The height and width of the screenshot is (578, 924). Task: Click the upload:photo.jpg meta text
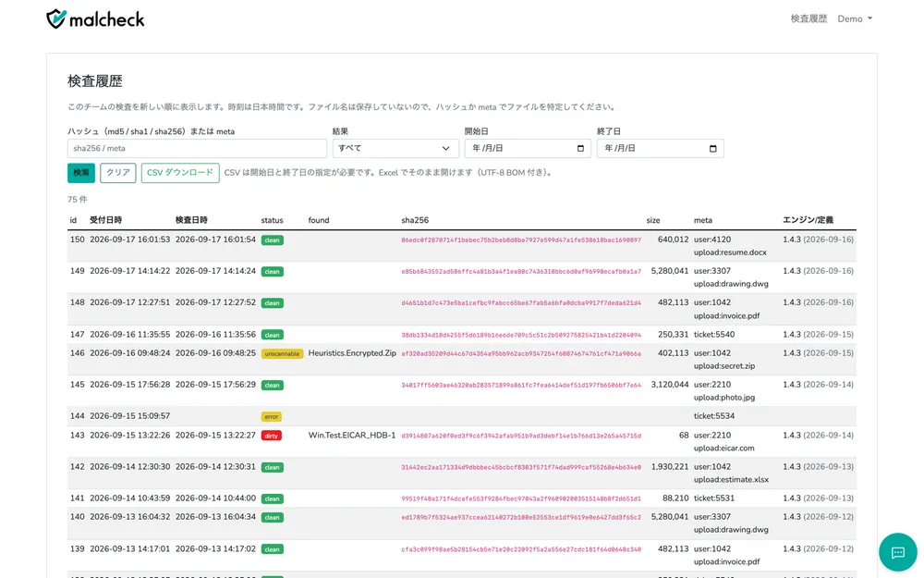724,398
